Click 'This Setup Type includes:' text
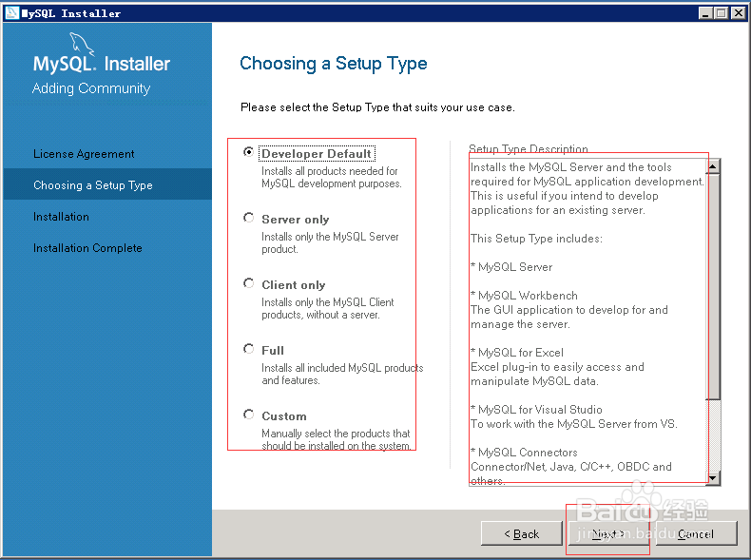Viewport: 751px width, 560px height. (536, 239)
